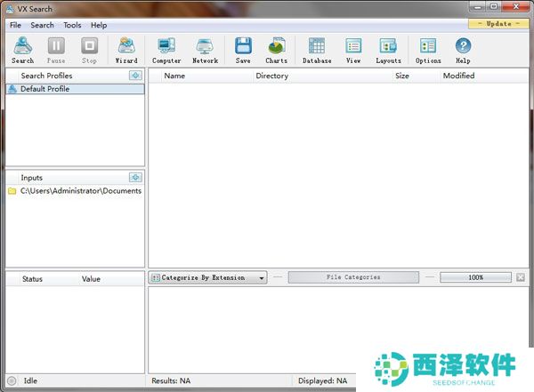Open the Charts tool

point(276,50)
